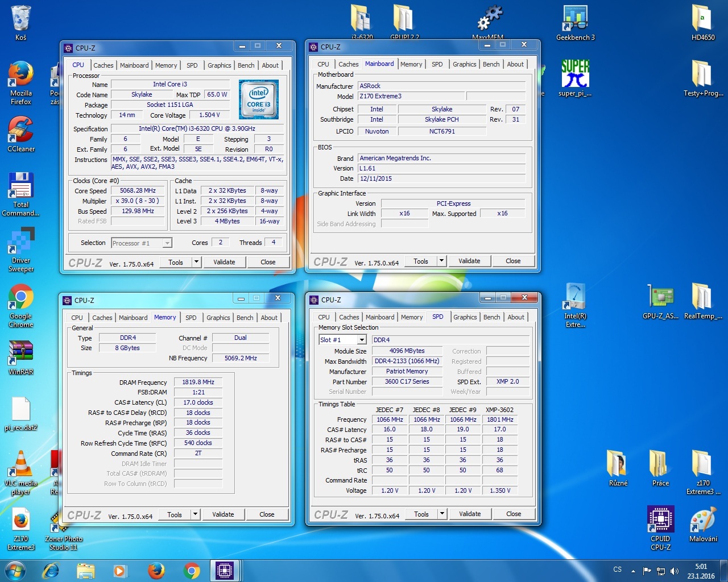Image resolution: width=728 pixels, height=582 pixels.
Task: Show hidden tray icons arrow
Action: coord(633,571)
